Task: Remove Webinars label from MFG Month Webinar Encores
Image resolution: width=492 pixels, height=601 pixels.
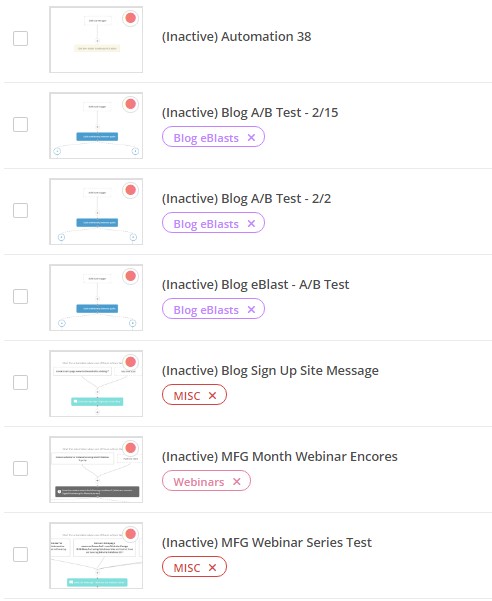Action: click(236, 481)
